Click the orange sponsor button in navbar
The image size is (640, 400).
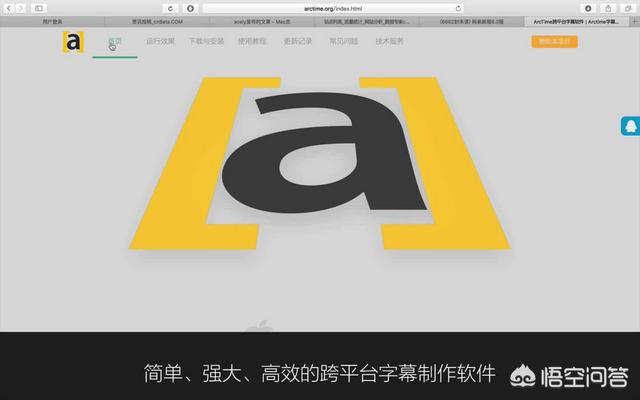tap(554, 42)
